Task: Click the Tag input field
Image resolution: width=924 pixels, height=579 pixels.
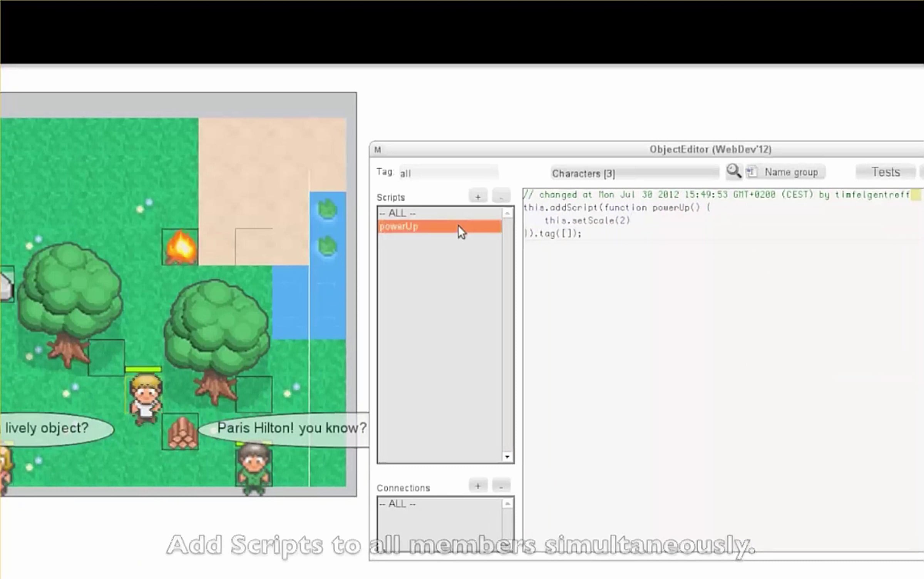Action: pos(448,173)
